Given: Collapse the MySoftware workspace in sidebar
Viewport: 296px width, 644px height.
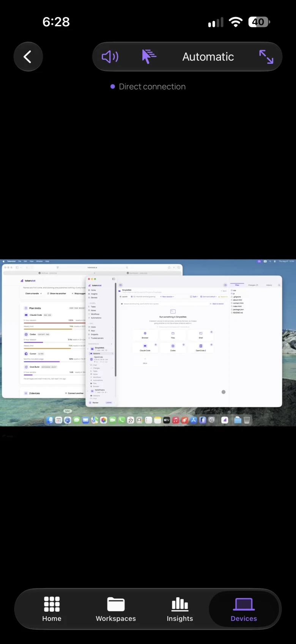Looking at the screenshot, I should 88,391.
